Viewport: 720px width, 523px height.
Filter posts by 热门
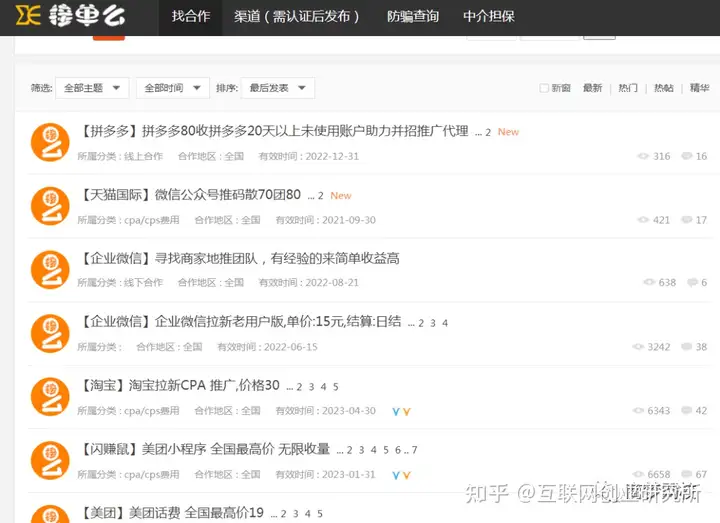click(628, 88)
